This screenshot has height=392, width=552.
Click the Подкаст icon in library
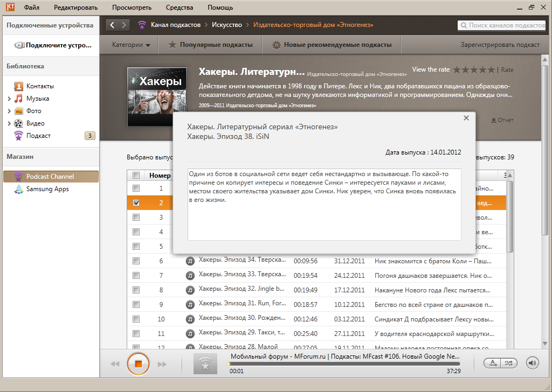(x=18, y=136)
